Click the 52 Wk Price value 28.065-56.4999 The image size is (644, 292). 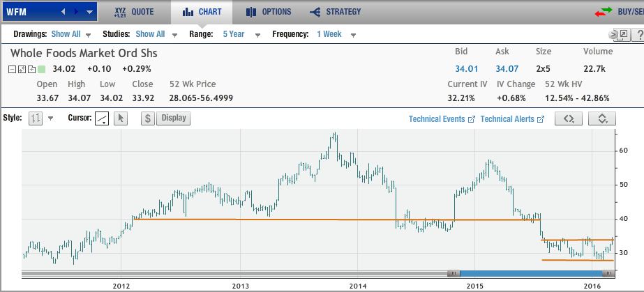pos(201,98)
